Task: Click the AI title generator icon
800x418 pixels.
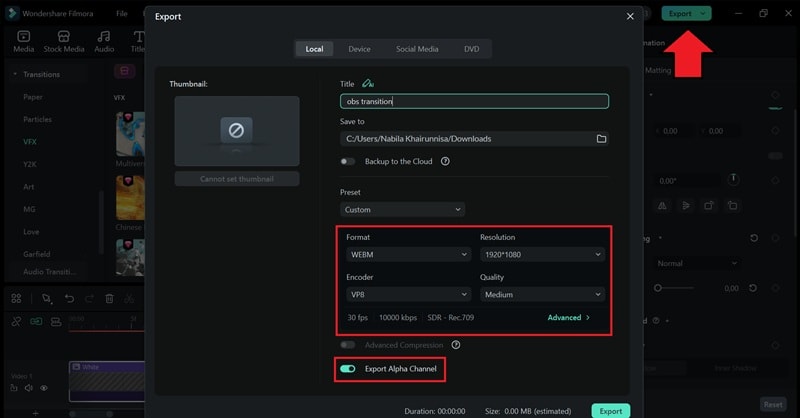Action: 367,83
